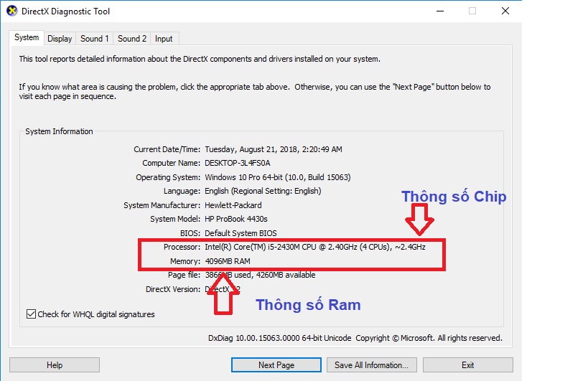Close the DirectX Diagnostic Tool window

pos(505,11)
